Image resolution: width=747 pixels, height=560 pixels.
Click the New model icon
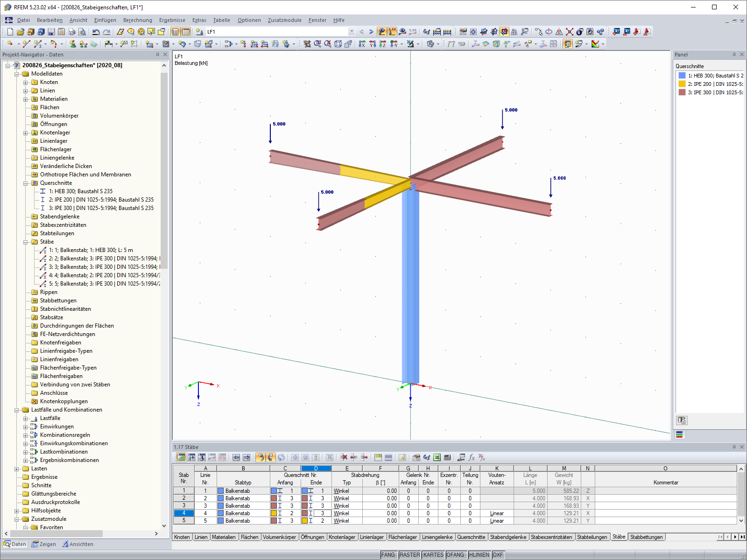(x=10, y=32)
